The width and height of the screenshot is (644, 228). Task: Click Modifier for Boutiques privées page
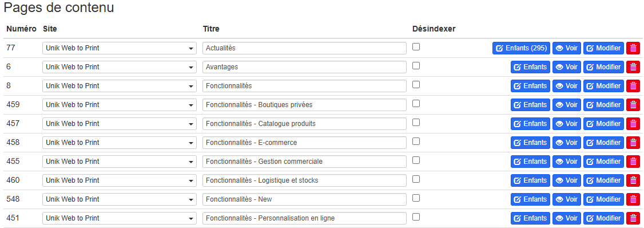click(604, 105)
